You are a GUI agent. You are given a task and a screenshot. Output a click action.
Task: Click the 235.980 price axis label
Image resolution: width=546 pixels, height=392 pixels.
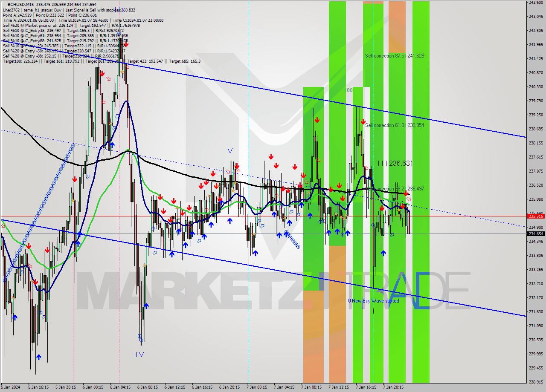[536, 199]
